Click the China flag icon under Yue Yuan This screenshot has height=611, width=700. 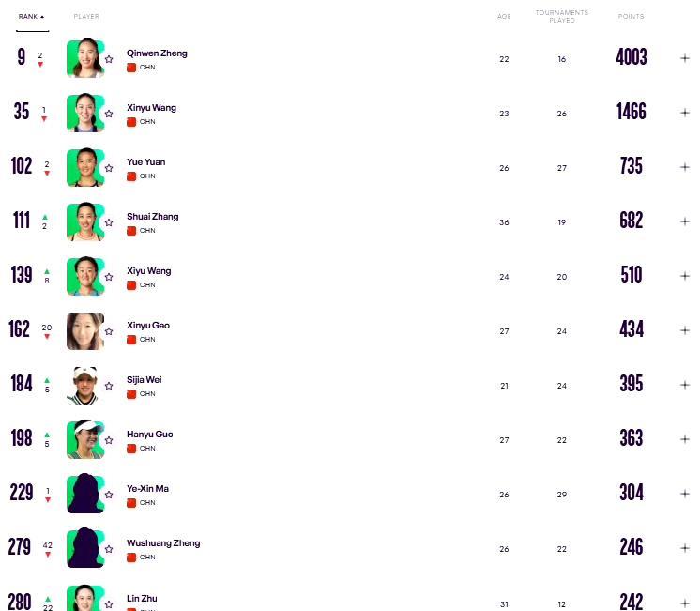[131, 176]
